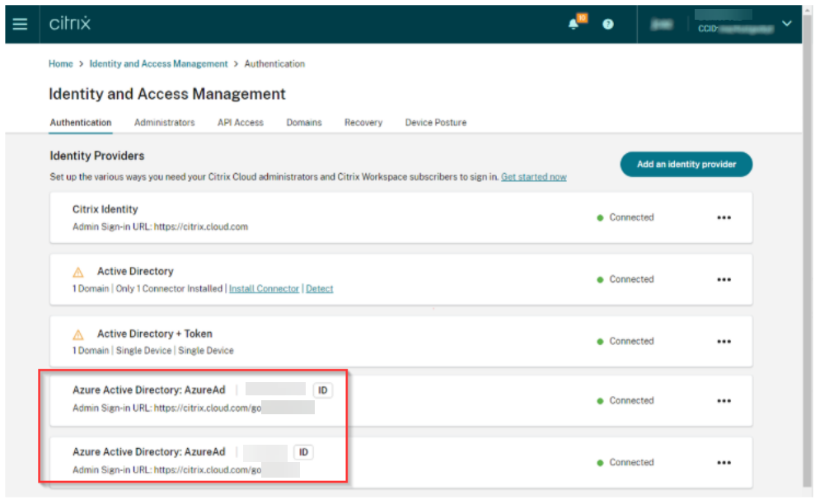Click Admin Sign-in URL https://citrix.cloud.com text

[x=160, y=227]
